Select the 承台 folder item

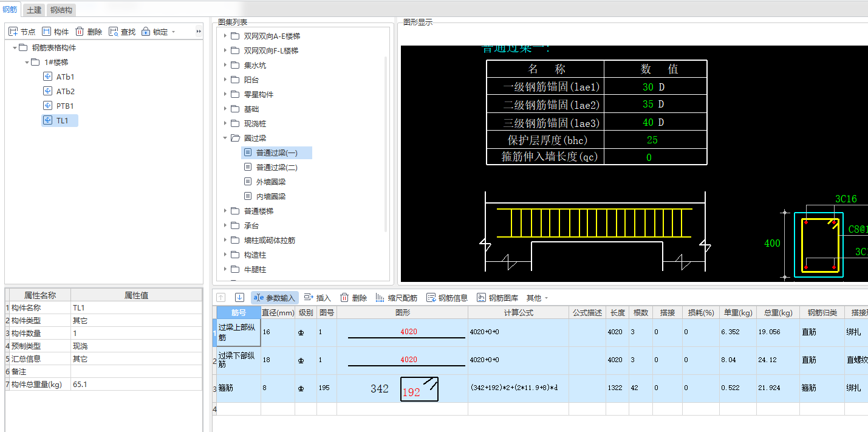tap(251, 226)
